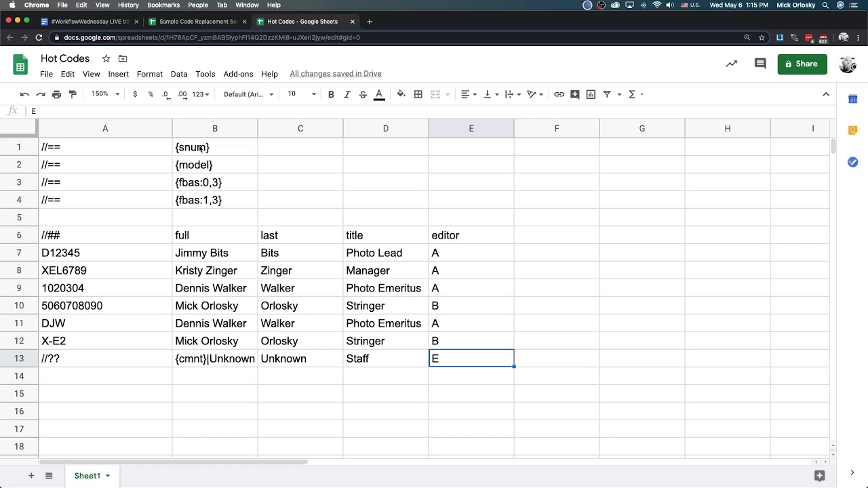Increase decimal places
Viewport: 868px width, 488px height.
coord(182,94)
